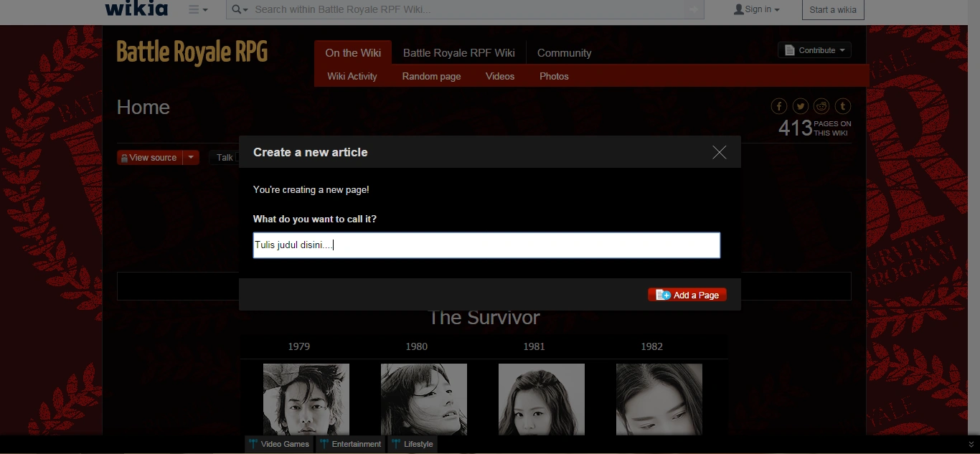Open the hamburger navigation menu

[x=198, y=9]
